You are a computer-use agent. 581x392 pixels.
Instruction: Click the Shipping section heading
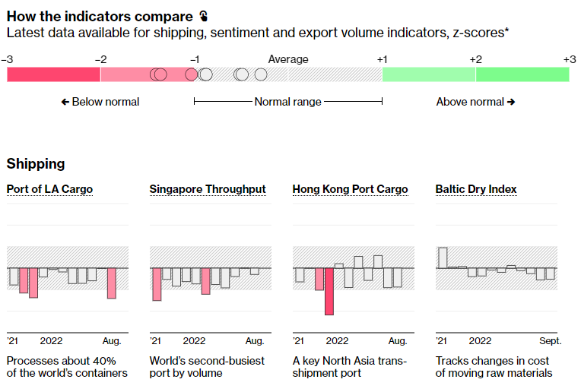pyautogui.click(x=36, y=163)
